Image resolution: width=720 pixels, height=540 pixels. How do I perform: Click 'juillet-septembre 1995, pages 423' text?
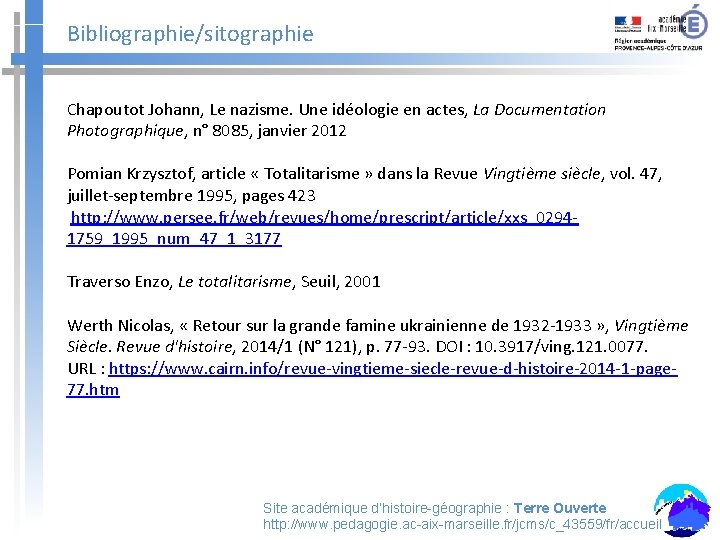tap(191, 196)
